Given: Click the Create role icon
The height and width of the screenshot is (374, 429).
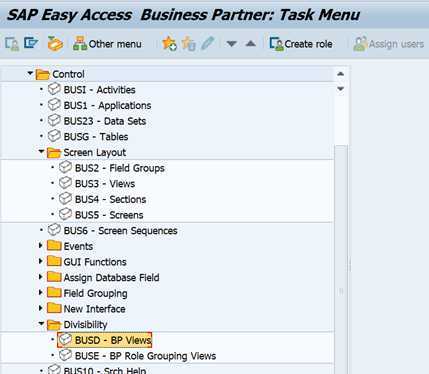Looking at the screenshot, I should coord(276,44).
